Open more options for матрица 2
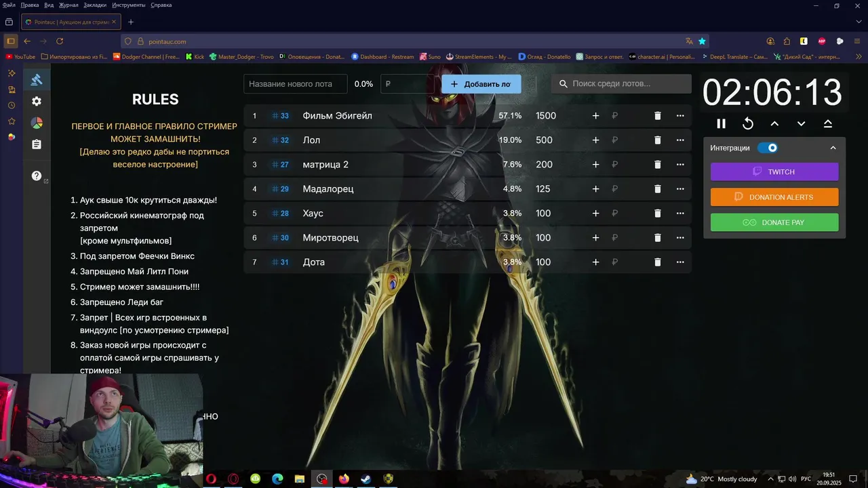This screenshot has width=868, height=488. [x=680, y=165]
